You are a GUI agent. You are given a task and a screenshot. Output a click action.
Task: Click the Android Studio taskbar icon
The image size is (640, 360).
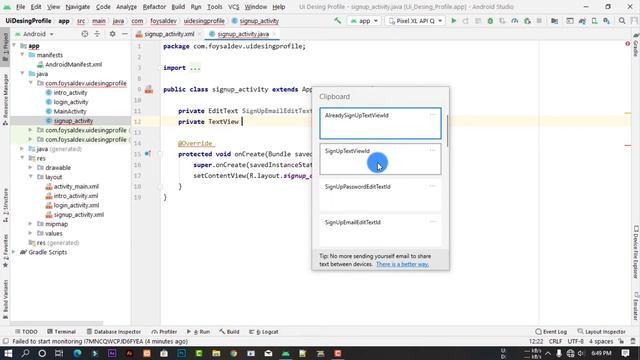coord(286,353)
